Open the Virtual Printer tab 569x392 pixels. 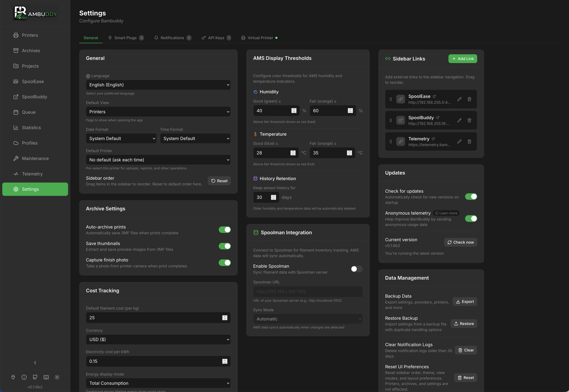click(x=259, y=38)
